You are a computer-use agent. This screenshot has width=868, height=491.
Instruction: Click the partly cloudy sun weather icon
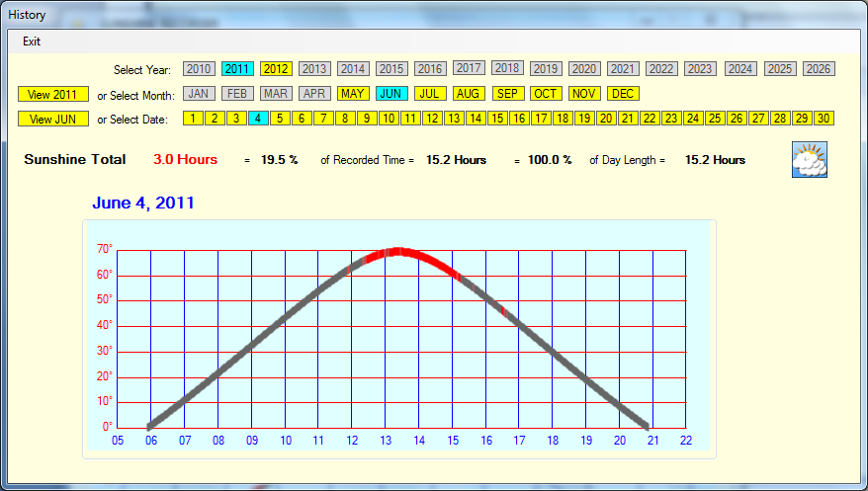pyautogui.click(x=810, y=159)
